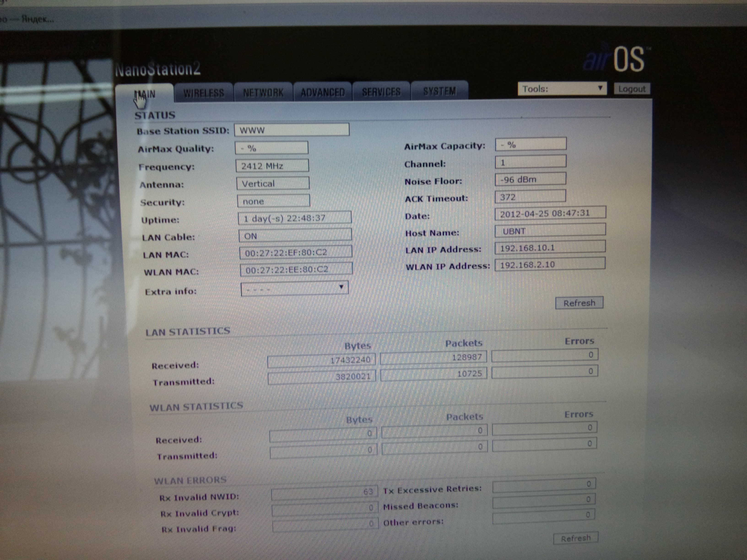Click the Date value 2012-04-25 08:47:31

(x=550, y=213)
